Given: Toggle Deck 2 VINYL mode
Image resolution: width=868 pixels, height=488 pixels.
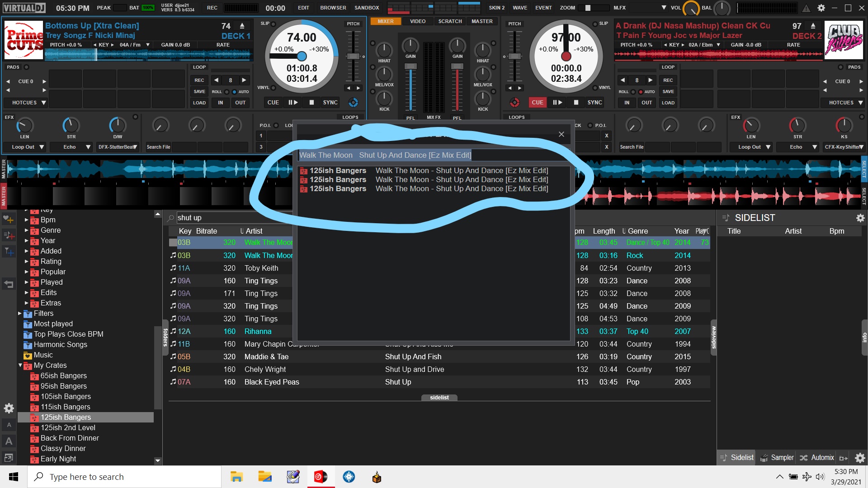Looking at the screenshot, I should 594,88.
